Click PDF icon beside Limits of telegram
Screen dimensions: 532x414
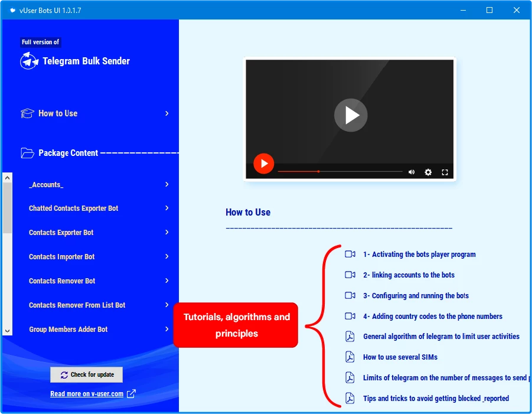point(350,377)
